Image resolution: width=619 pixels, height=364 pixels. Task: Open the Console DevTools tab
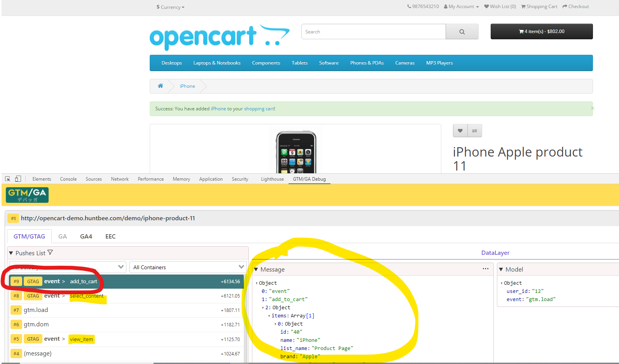point(68,179)
